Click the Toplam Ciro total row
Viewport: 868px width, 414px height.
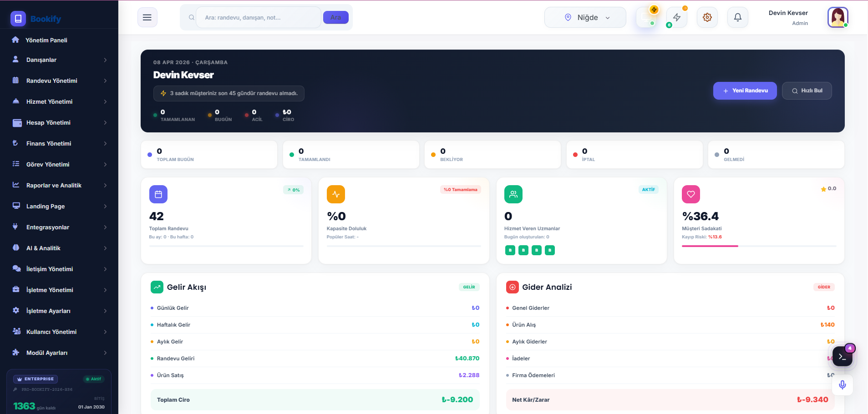coord(315,399)
